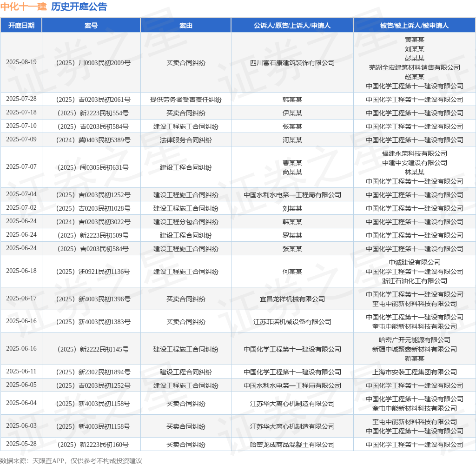Select case number (2025)新2223民初160号
Screen dimensions: 476x465
coord(93,445)
